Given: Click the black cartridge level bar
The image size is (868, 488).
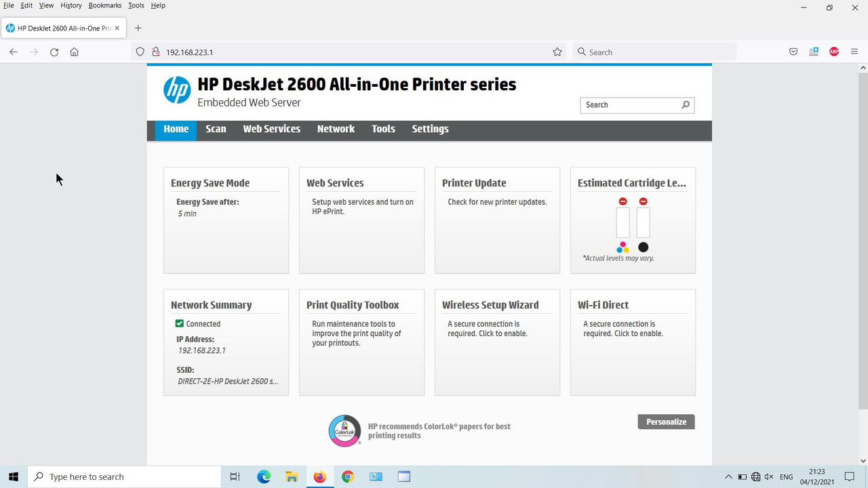Looking at the screenshot, I should (644, 223).
